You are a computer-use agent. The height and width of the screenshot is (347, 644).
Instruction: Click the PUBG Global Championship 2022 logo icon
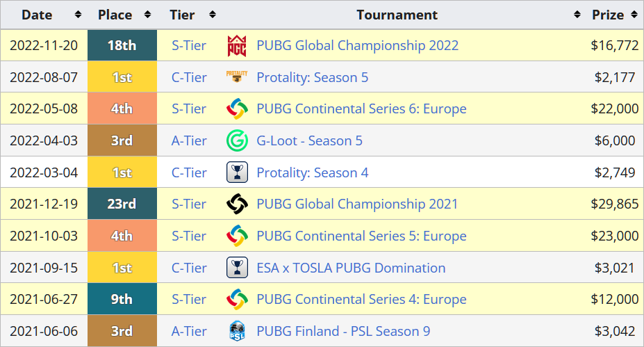pyautogui.click(x=237, y=46)
